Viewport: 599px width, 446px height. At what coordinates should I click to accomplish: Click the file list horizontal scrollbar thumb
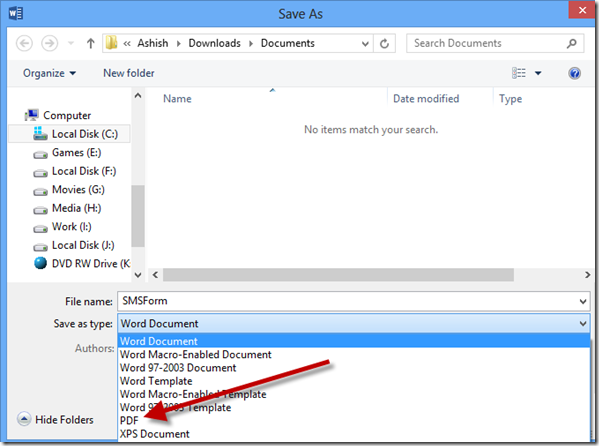point(338,274)
